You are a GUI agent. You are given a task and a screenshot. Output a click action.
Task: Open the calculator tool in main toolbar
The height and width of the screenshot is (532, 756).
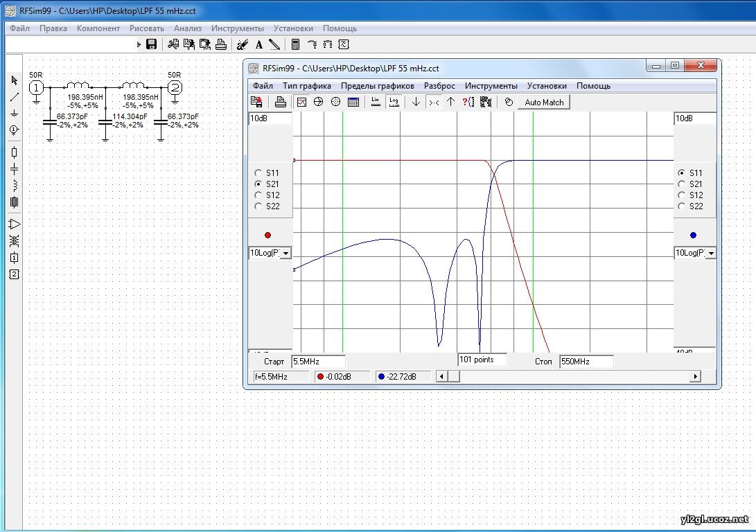point(295,44)
